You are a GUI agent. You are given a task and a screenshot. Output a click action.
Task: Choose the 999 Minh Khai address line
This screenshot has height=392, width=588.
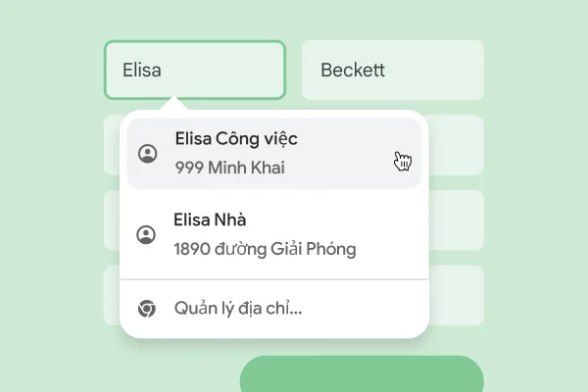point(229,168)
